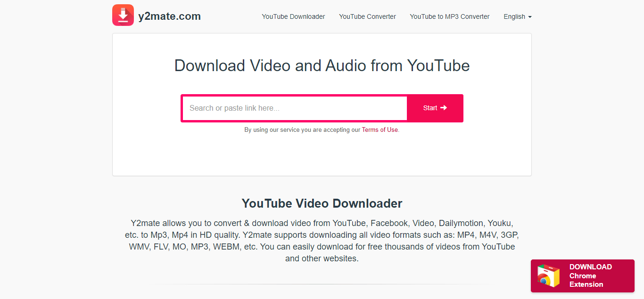Click the 'YouTube Video Downloader' heading
This screenshot has width=644, height=299.
pos(322,203)
